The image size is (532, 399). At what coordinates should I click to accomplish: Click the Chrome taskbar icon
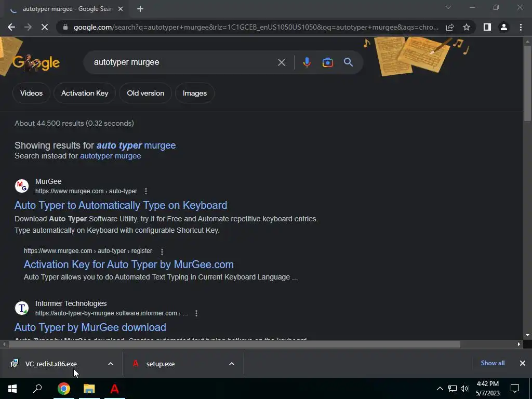63,389
